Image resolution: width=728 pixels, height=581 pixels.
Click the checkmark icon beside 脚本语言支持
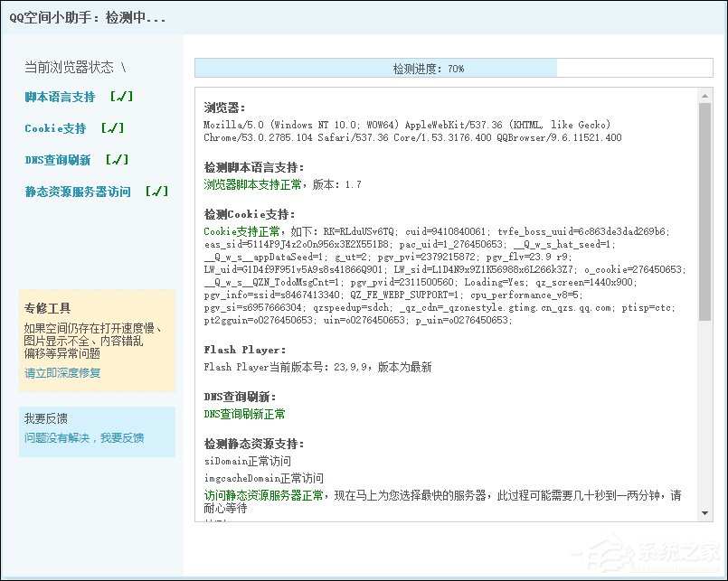tap(121, 97)
